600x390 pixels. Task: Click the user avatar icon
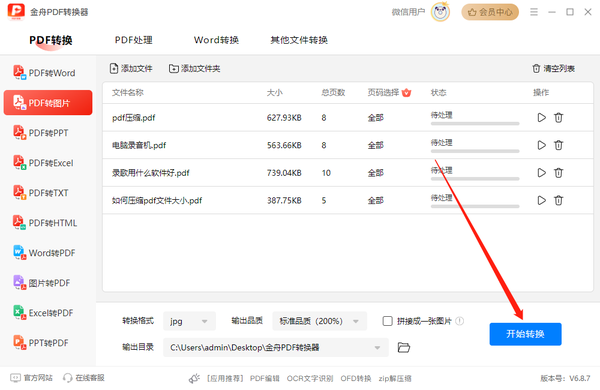tap(440, 12)
